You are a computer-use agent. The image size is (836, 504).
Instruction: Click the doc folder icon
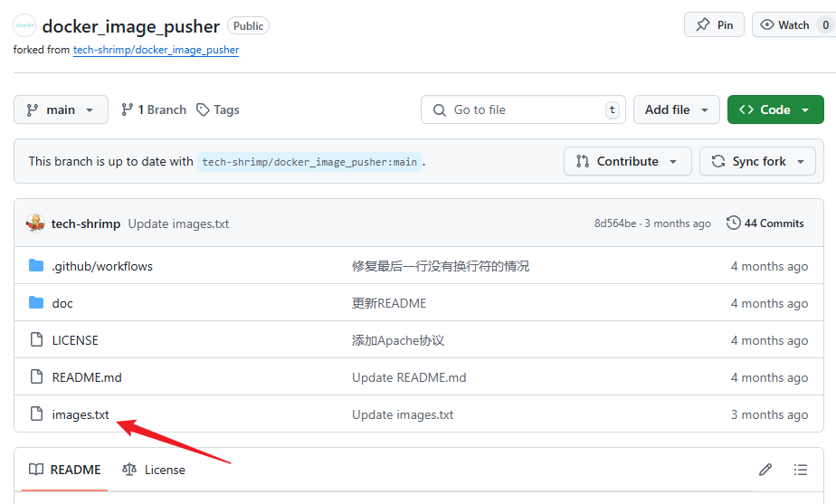(36, 303)
